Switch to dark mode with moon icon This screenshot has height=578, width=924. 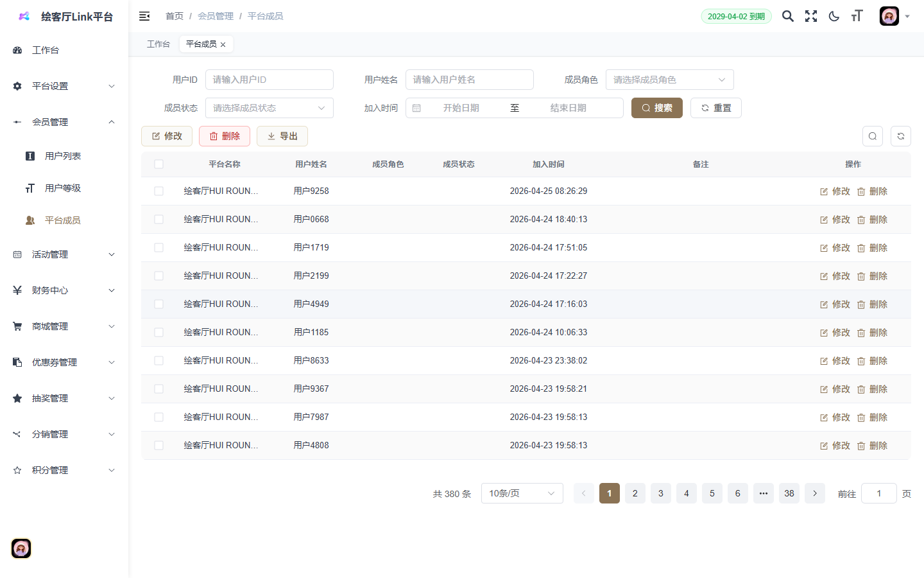pos(834,16)
